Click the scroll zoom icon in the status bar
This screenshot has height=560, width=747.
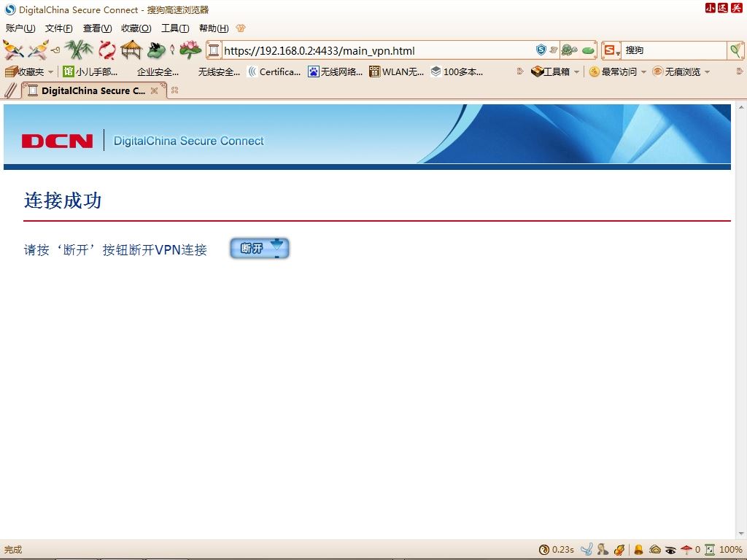click(x=710, y=550)
